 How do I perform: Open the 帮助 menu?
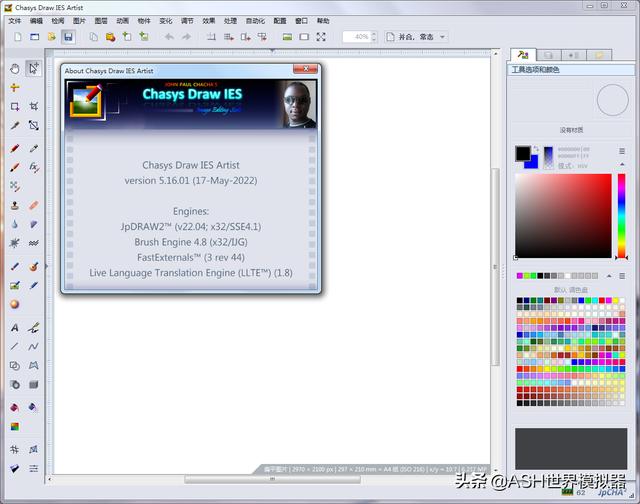click(x=323, y=21)
